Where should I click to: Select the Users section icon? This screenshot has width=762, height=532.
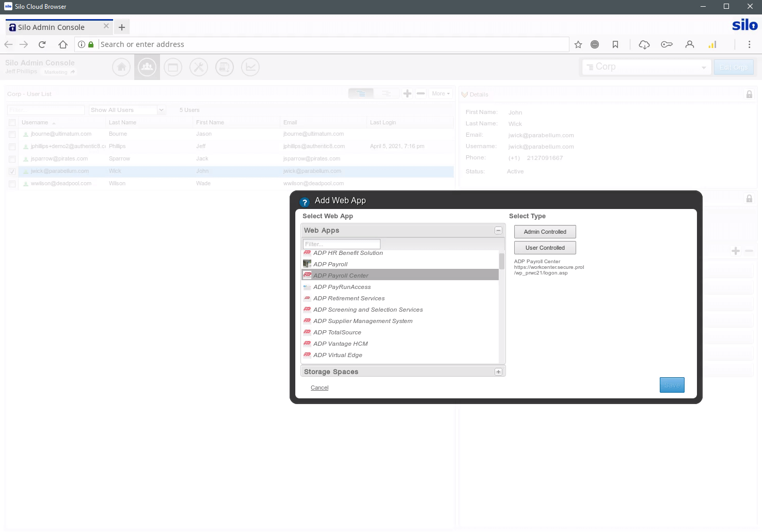pos(147,67)
